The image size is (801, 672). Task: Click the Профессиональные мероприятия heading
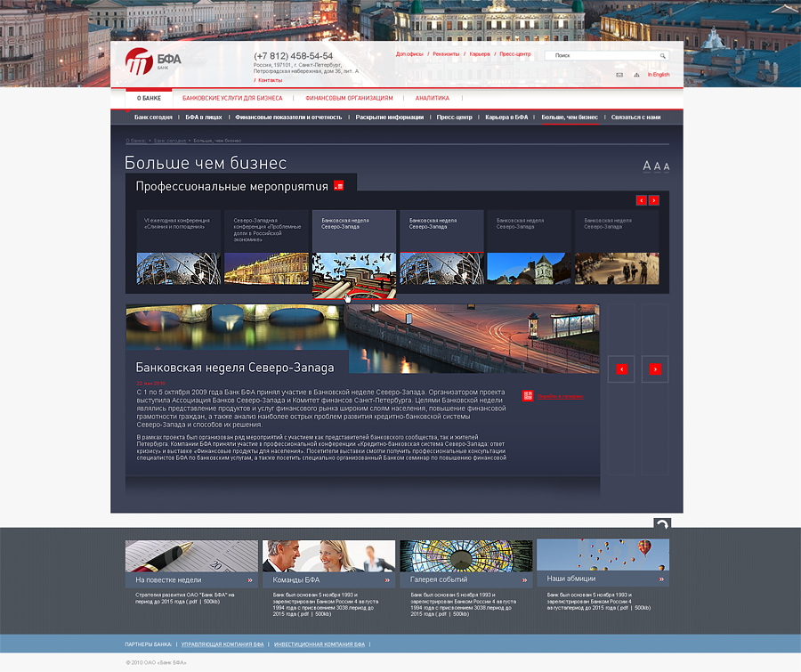click(232, 187)
